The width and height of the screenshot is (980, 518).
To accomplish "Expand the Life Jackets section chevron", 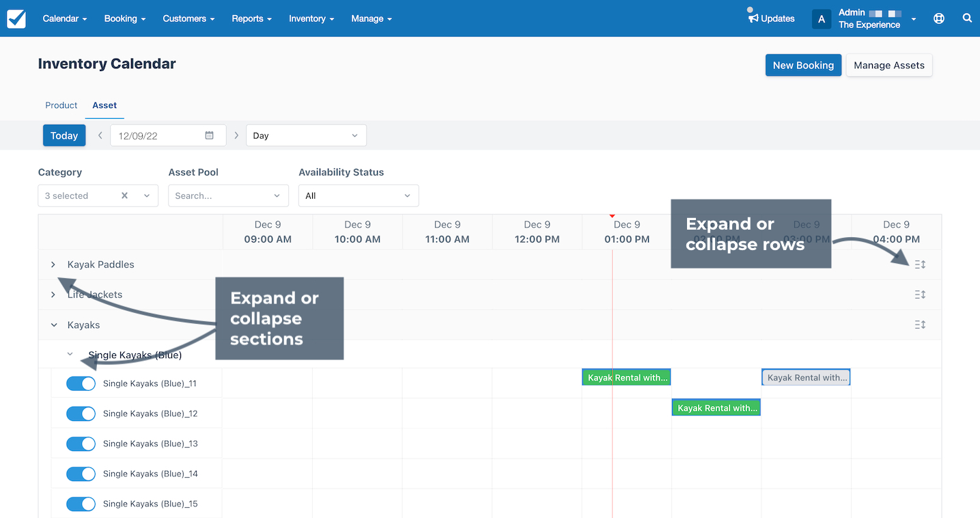I will tap(53, 295).
